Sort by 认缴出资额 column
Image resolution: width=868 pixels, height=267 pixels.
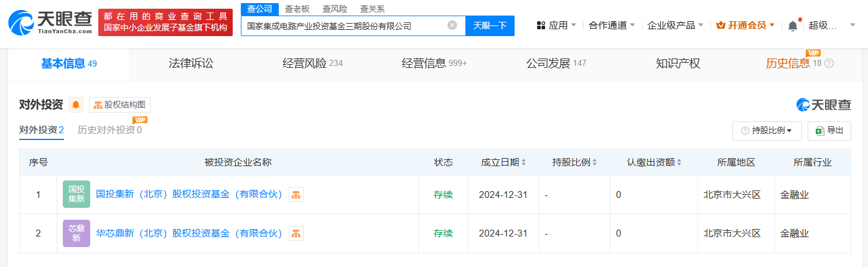click(653, 162)
